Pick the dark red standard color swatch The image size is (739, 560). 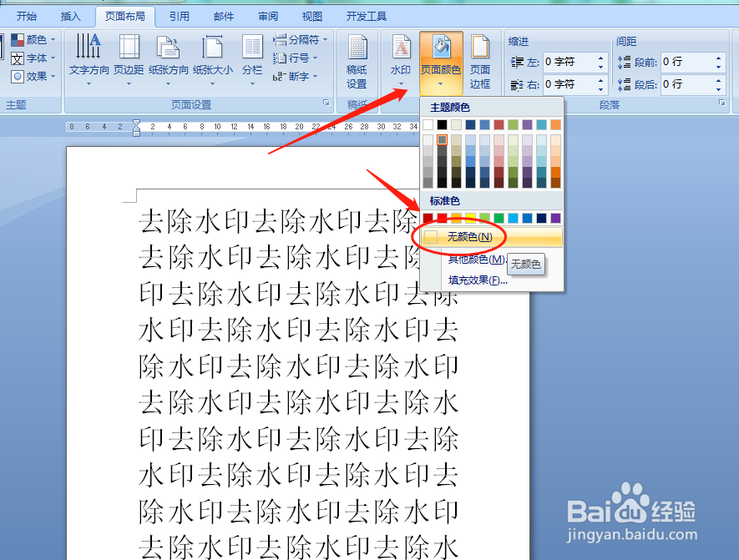(x=428, y=218)
